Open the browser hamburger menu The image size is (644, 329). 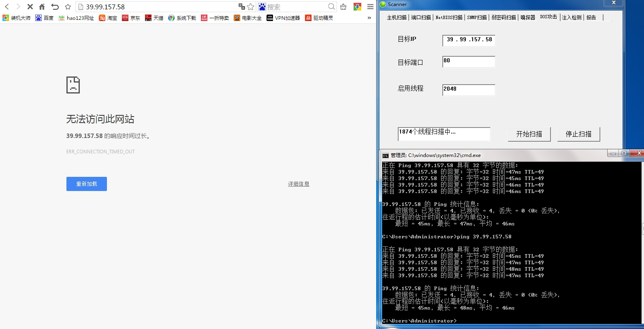click(370, 6)
